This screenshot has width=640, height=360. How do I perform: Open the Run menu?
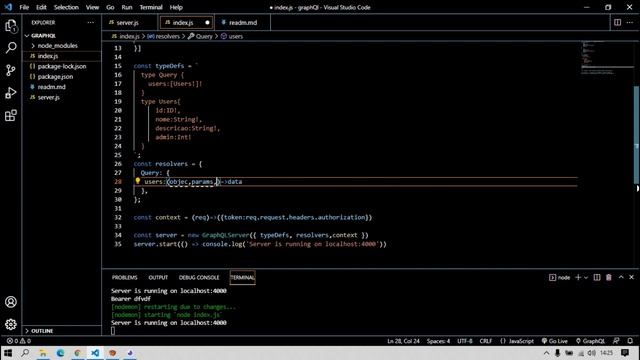pos(127,7)
